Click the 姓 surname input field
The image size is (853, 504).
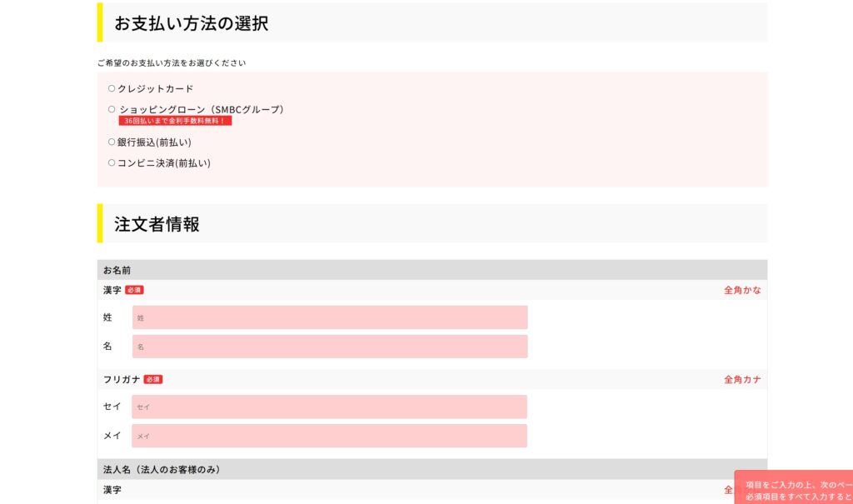[330, 317]
